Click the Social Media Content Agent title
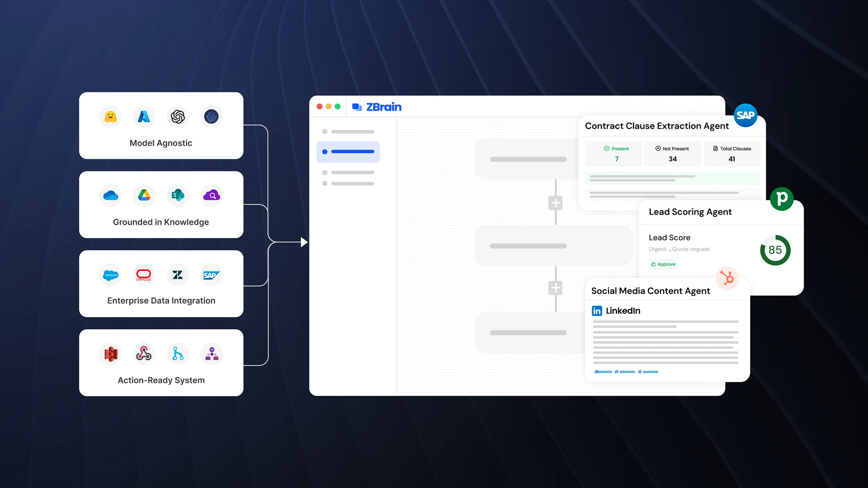This screenshot has height=488, width=868. pyautogui.click(x=651, y=291)
